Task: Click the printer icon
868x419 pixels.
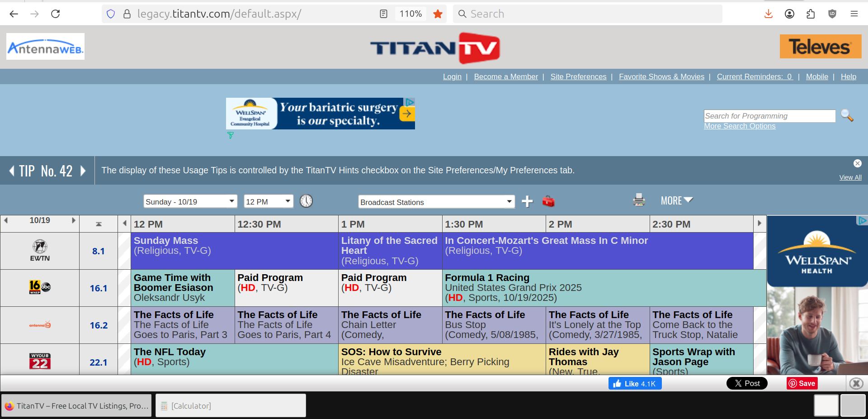Action: 639,200
